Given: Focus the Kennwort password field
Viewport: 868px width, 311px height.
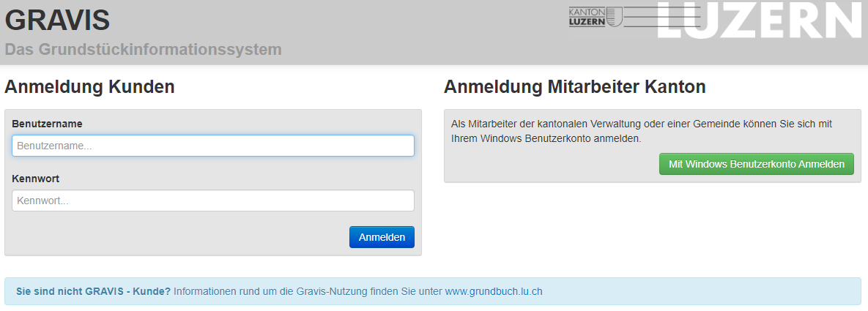Looking at the screenshot, I should point(212,201).
